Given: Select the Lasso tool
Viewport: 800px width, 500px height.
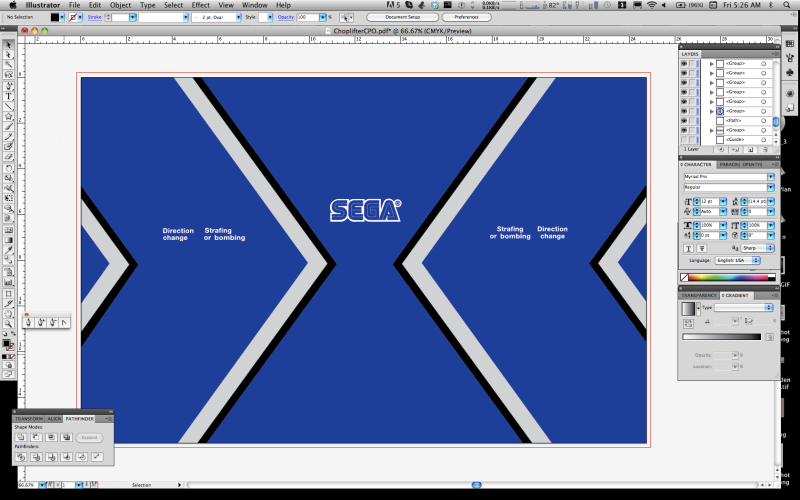Looking at the screenshot, I should tap(8, 75).
